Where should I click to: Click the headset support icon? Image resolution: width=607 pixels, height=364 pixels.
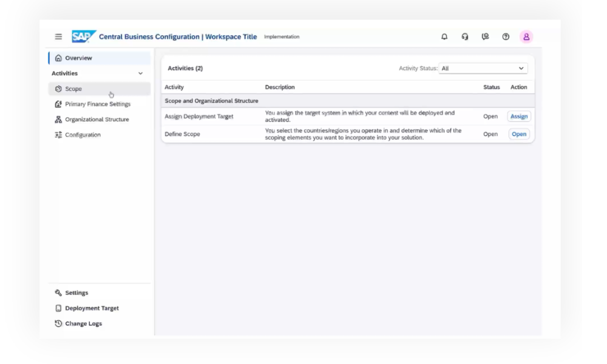[x=465, y=36]
